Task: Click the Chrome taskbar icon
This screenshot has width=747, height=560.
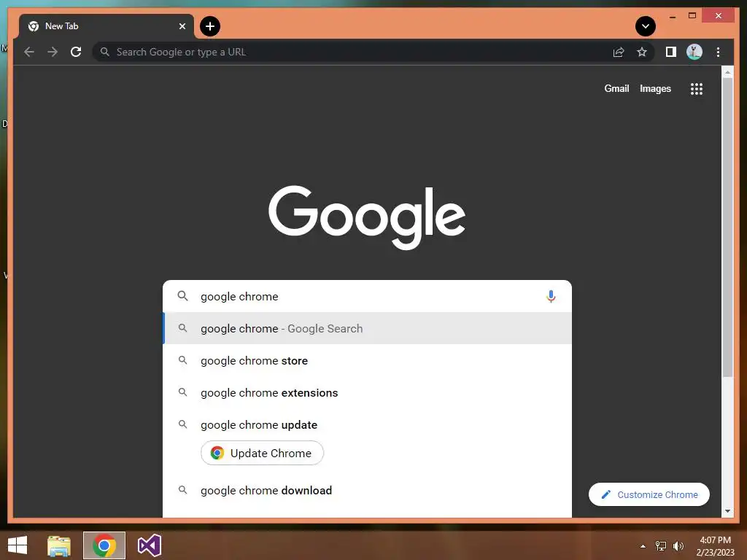Action: tap(104, 545)
